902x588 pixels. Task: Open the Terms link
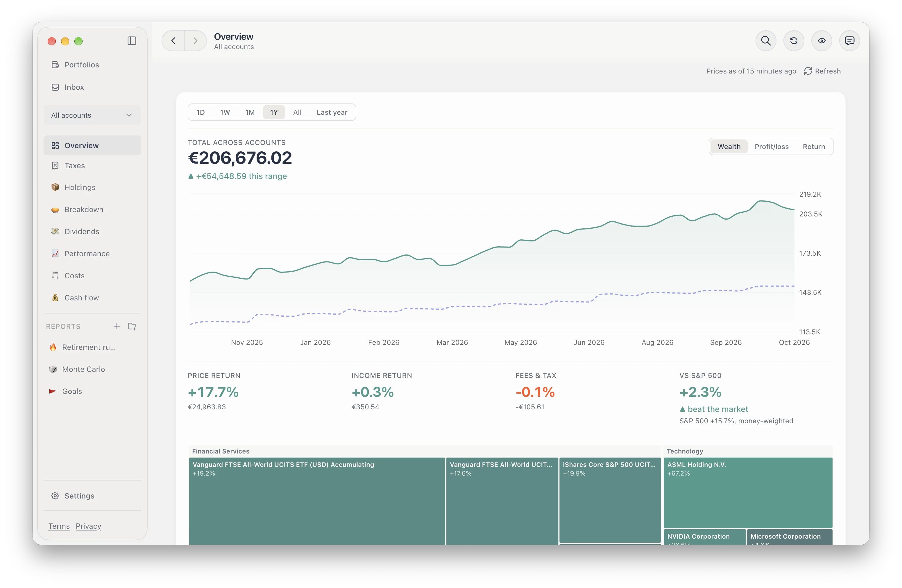[59, 526]
